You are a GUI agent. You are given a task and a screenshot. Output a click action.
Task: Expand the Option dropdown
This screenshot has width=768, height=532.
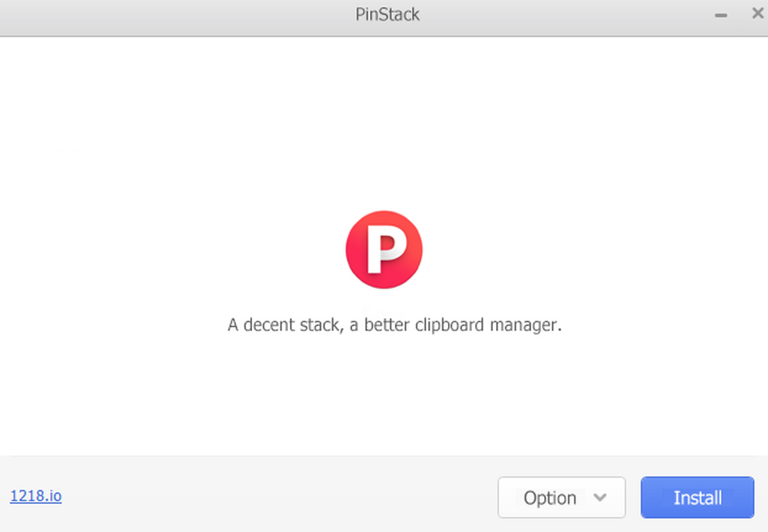tap(561, 497)
